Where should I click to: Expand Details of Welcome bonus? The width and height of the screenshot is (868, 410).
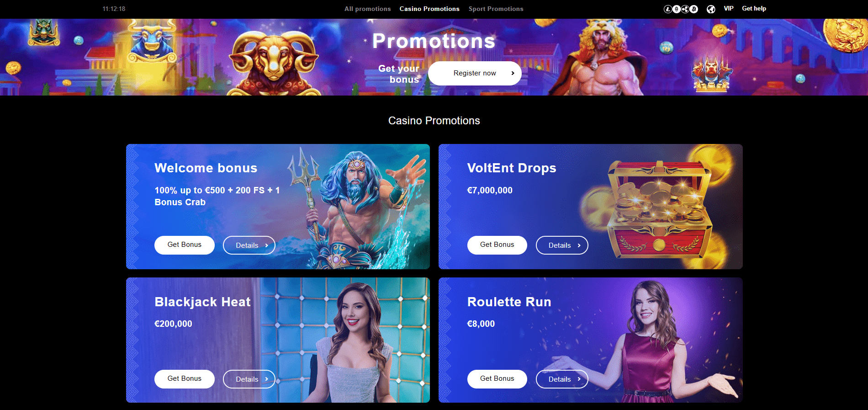[x=249, y=245]
